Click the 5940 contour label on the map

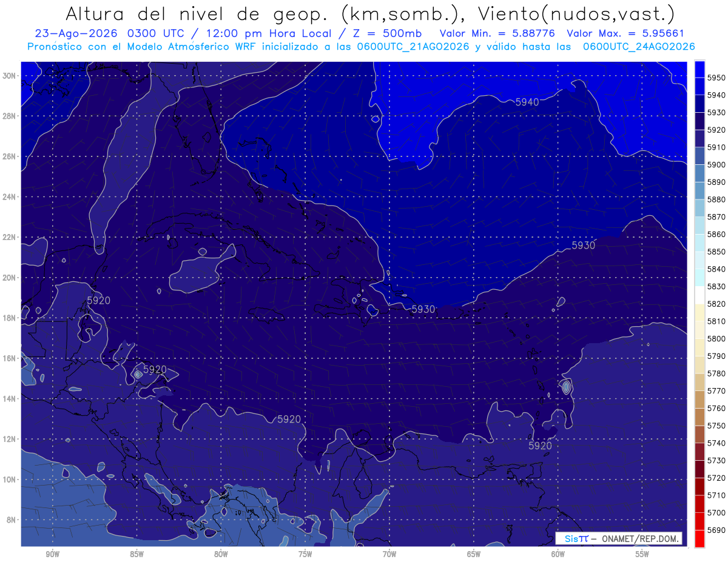pyautogui.click(x=527, y=102)
